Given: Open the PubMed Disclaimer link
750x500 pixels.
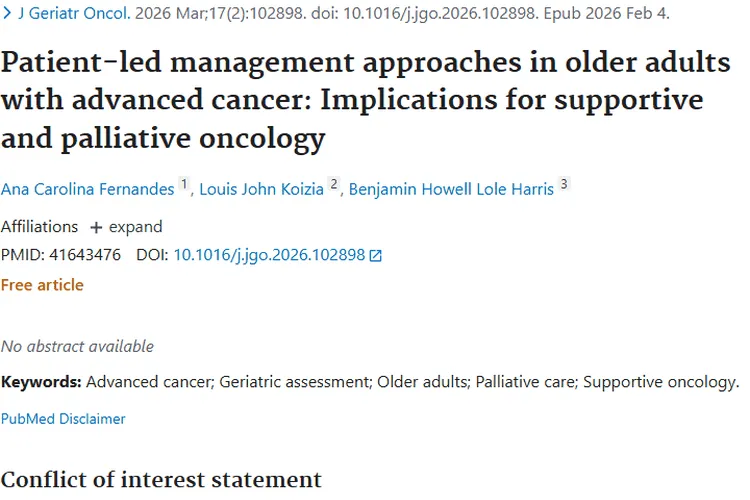Looking at the screenshot, I should (63, 419).
